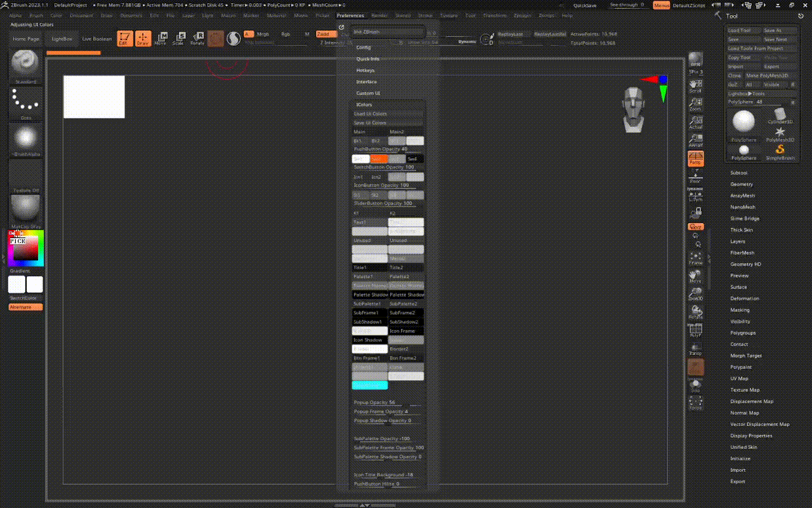Click the QuickSave button
This screenshot has height=508, width=812.
click(585, 5)
